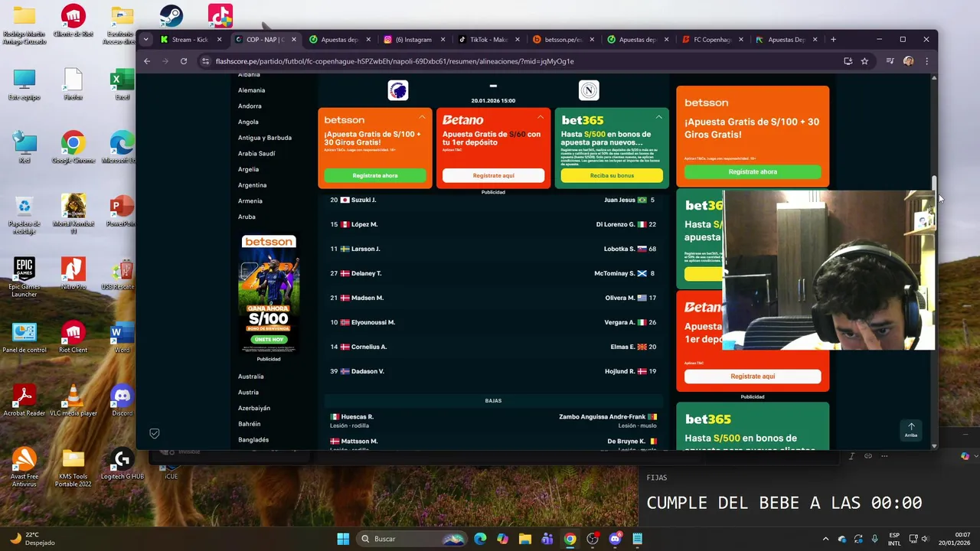
Task: Open Discord from the taskbar
Action: coord(615,539)
